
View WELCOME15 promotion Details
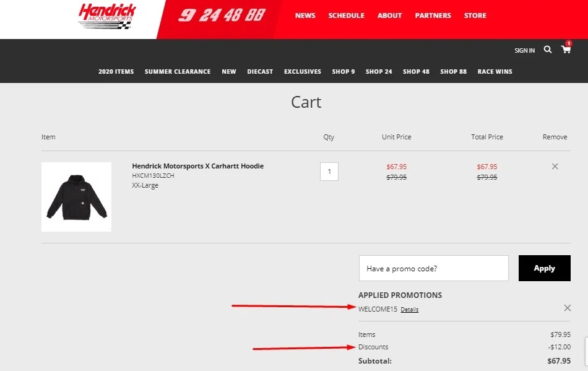coord(410,310)
